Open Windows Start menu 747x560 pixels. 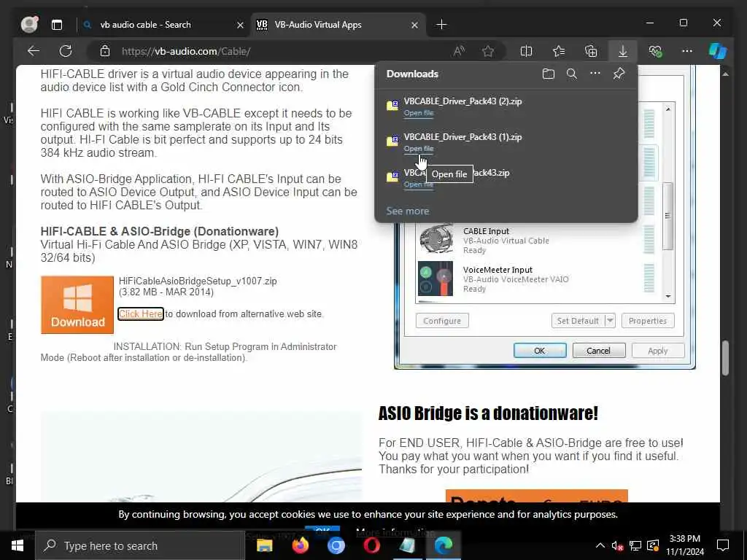[x=18, y=545]
